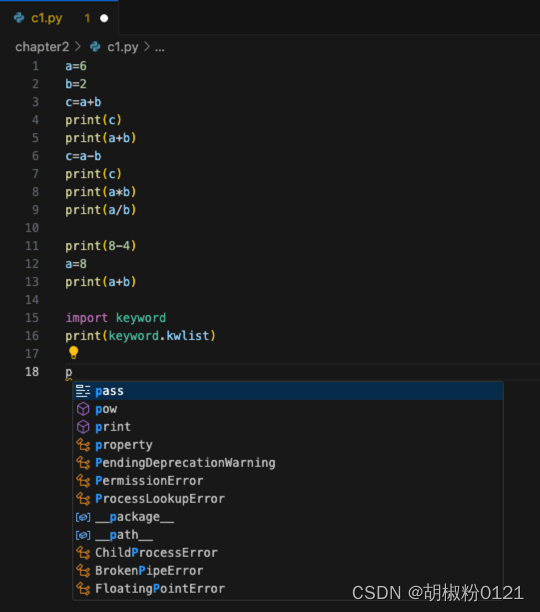The height and width of the screenshot is (612, 540).
Task: Select the BrokenPipeError suggestion
Action: 288,571
